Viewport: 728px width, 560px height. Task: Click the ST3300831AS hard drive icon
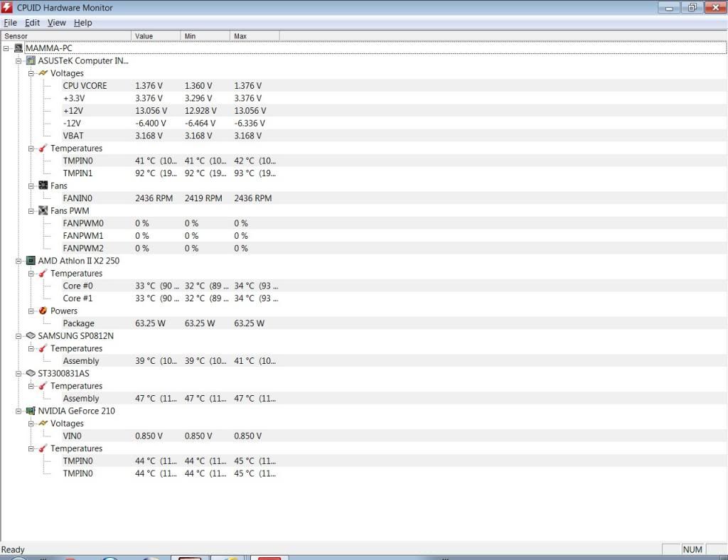click(31, 373)
